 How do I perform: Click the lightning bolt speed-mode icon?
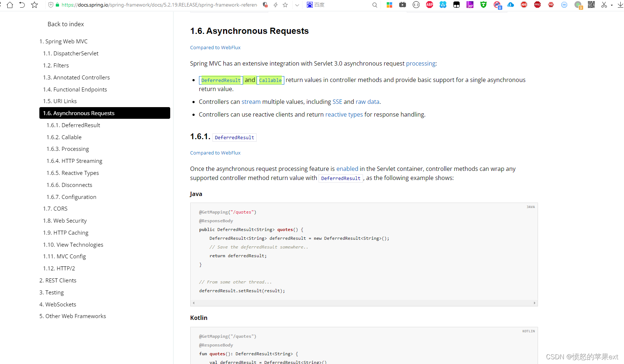pyautogui.click(x=276, y=5)
